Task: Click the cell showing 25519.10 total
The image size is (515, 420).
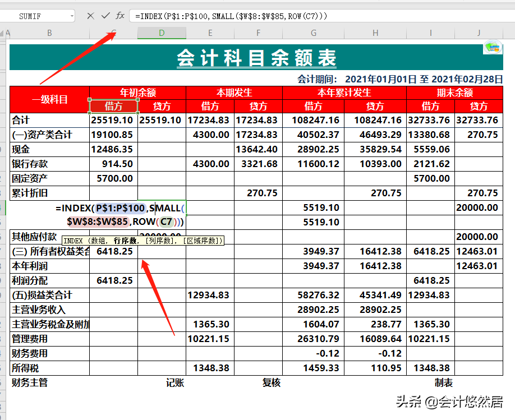Action: point(112,120)
